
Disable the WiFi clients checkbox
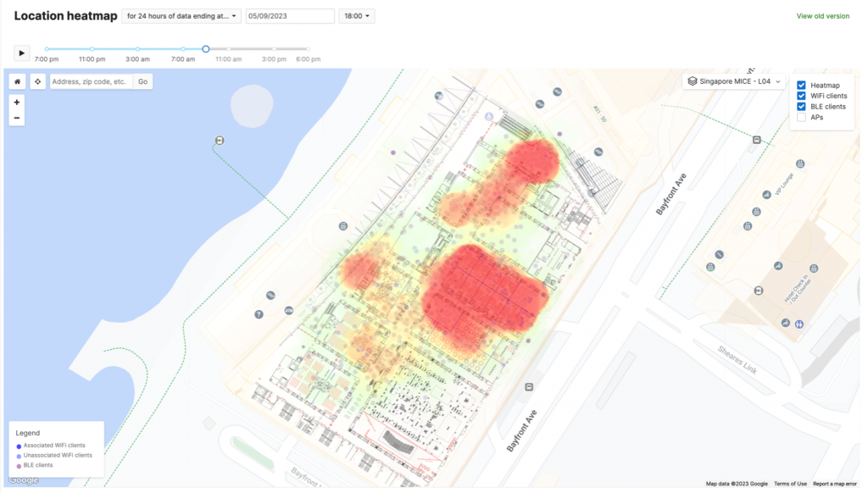pos(801,97)
